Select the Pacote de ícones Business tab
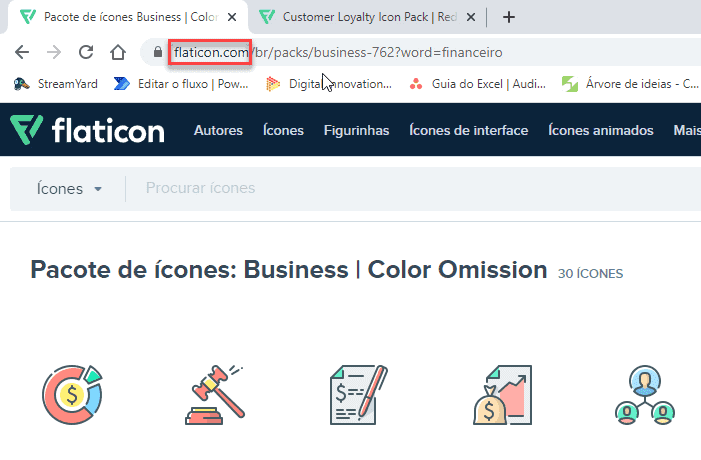Viewport: 701px width, 460px height. coord(127,17)
